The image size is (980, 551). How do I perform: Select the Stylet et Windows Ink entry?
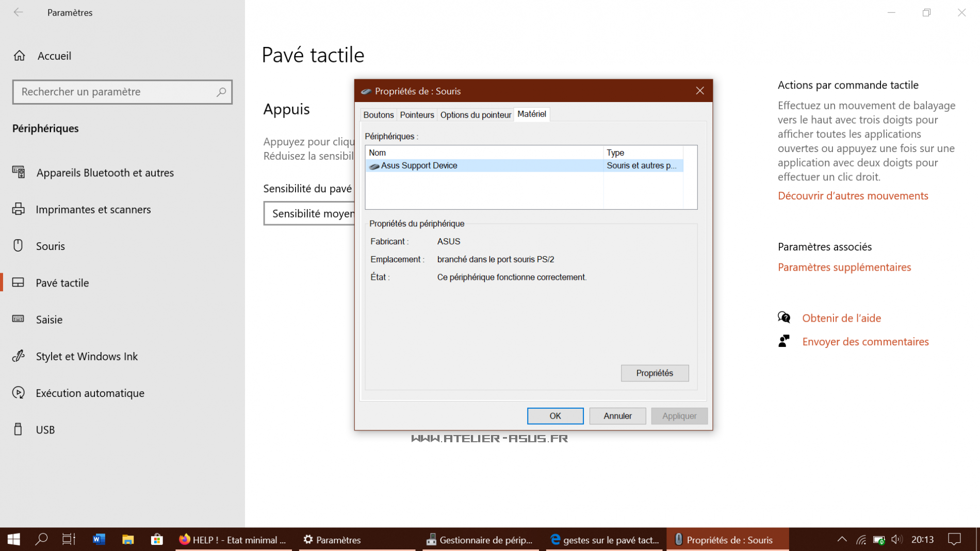click(x=87, y=356)
